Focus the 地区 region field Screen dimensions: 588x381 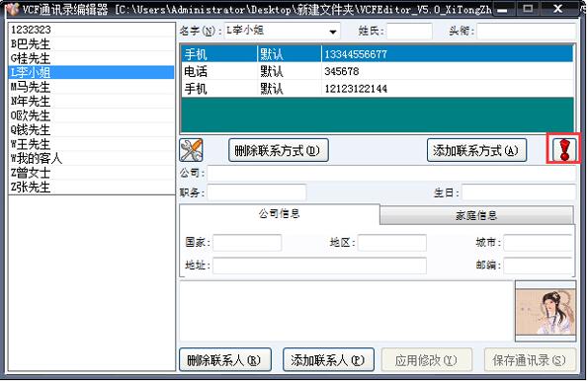tap(392, 243)
